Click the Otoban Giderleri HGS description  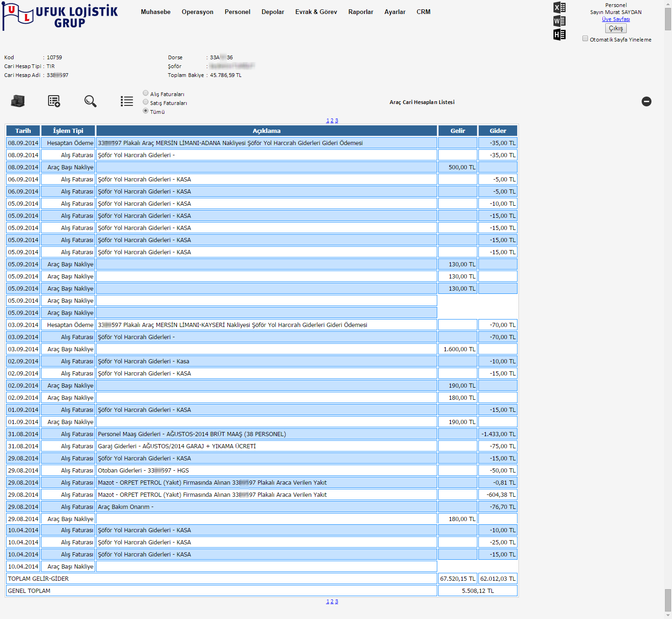(266, 470)
